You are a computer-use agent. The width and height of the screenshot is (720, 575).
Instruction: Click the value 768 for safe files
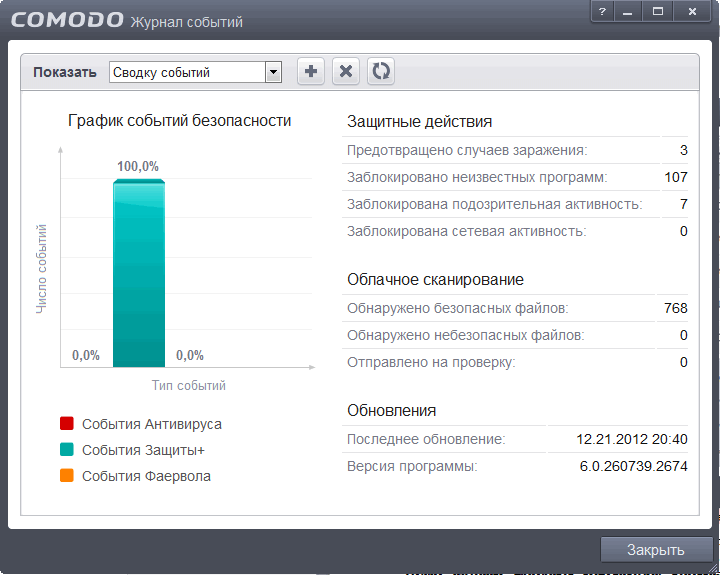(675, 308)
